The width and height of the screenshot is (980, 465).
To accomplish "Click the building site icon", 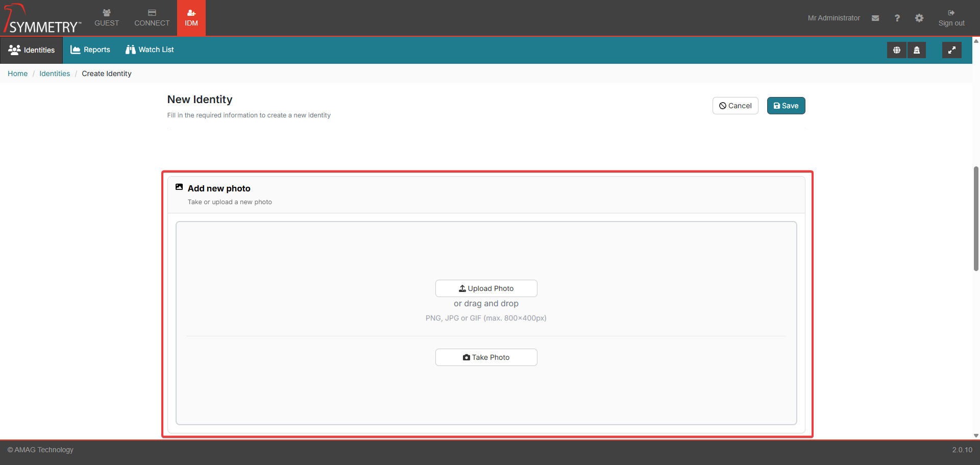I will tap(917, 50).
